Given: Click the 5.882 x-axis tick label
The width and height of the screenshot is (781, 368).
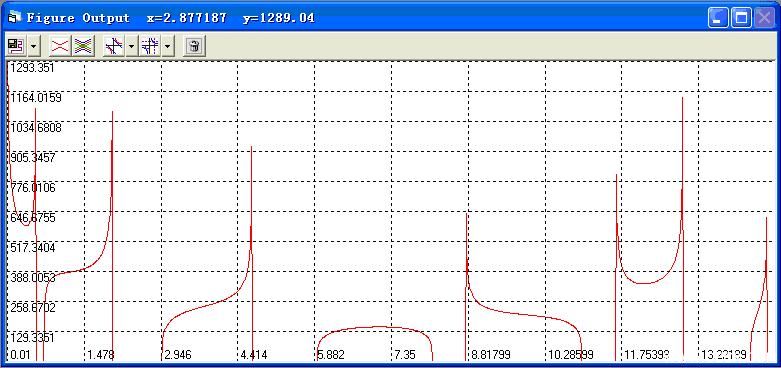Looking at the screenshot, I should point(331,355).
